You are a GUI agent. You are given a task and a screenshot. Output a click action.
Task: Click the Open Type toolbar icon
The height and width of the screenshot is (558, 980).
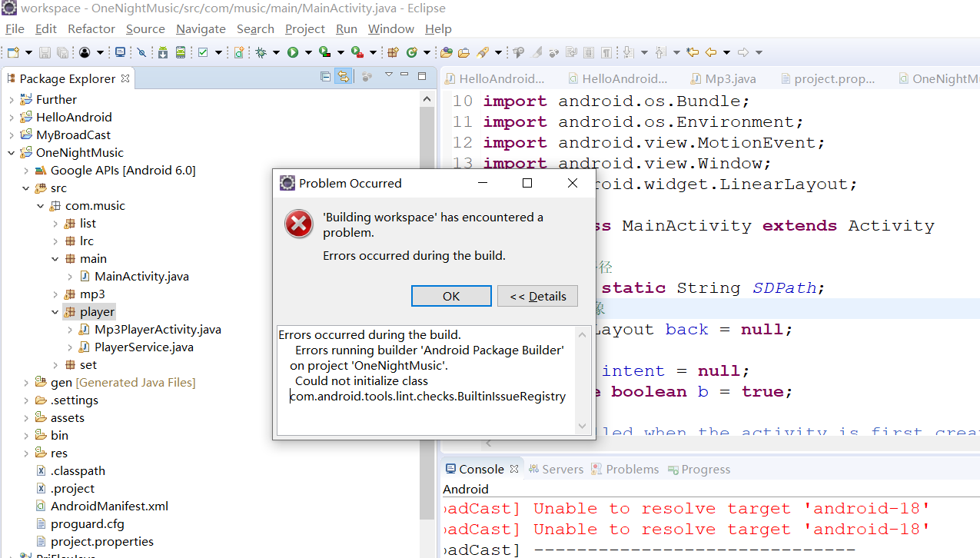tap(445, 52)
